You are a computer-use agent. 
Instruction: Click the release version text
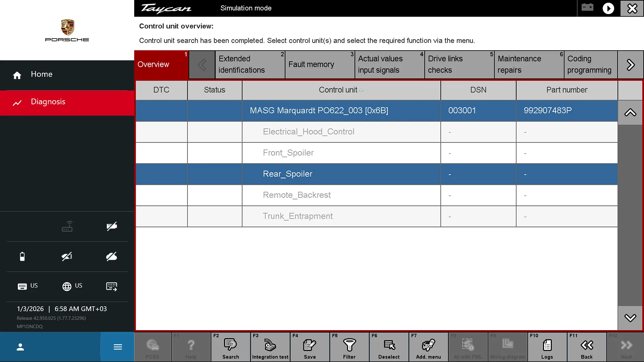click(51, 318)
